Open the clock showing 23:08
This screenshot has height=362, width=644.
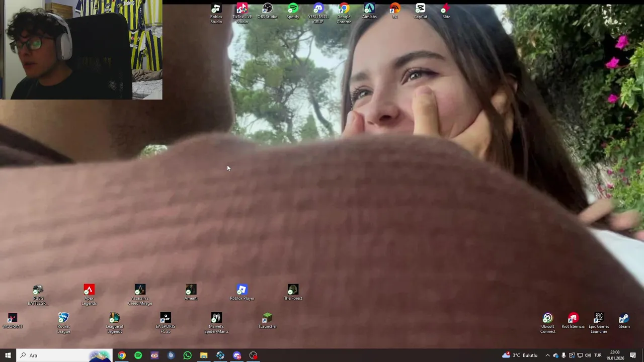pyautogui.click(x=615, y=355)
